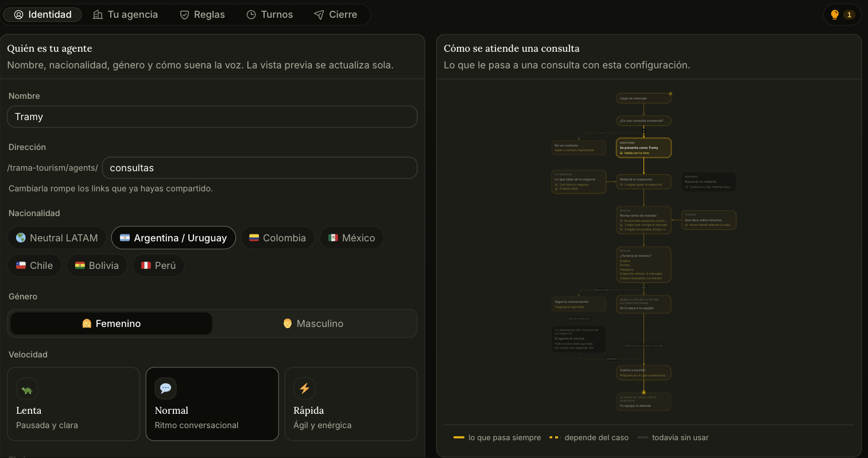Open the Identidad tab
This screenshot has width=868, height=458.
coord(42,14)
